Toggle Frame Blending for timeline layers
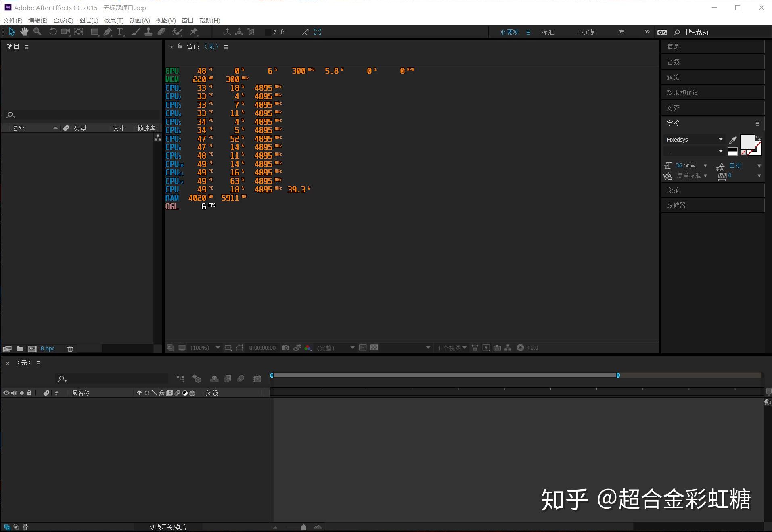This screenshot has height=532, width=772. point(227,378)
